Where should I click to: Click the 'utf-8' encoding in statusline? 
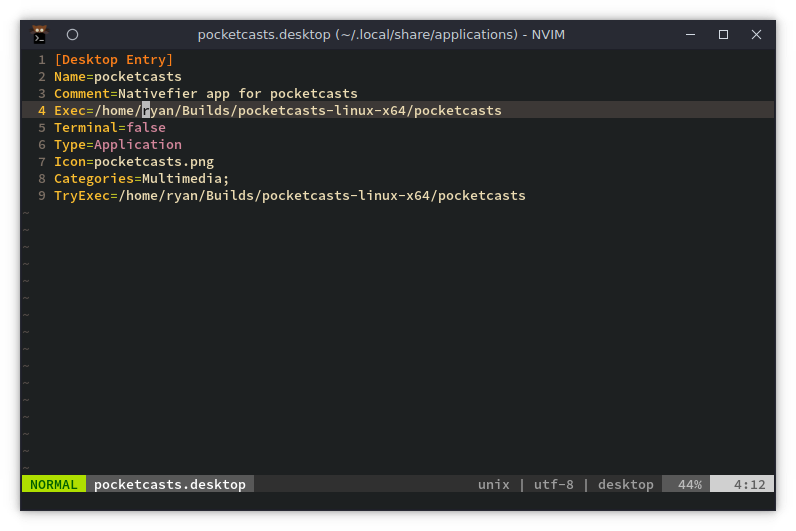pyautogui.click(x=553, y=484)
